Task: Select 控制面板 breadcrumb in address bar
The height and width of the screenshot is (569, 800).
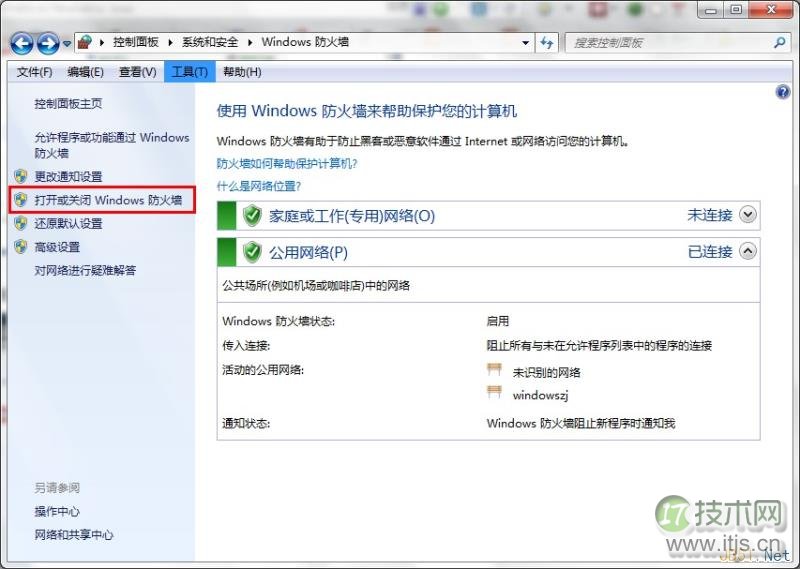Action: (x=136, y=42)
